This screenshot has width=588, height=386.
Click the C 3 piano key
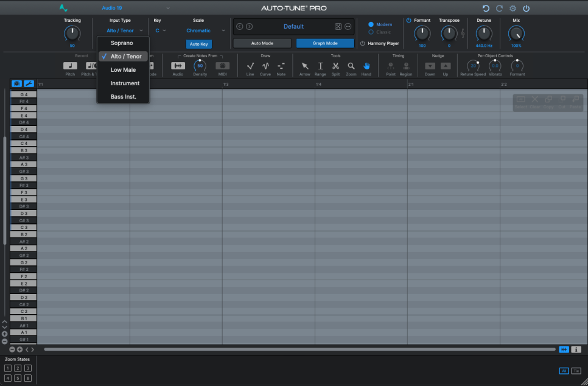[23, 227]
